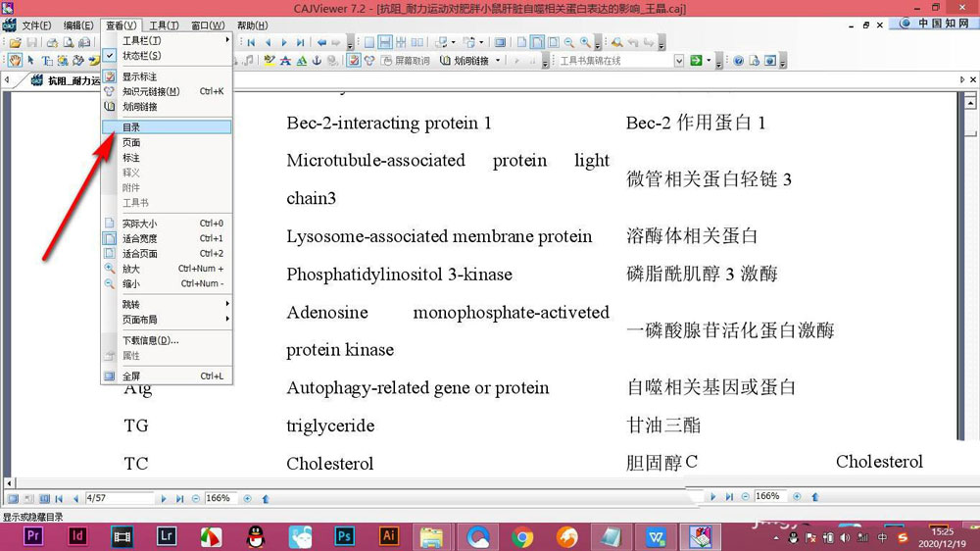
Task: Click the underline text annotation tool
Action: pos(301,61)
